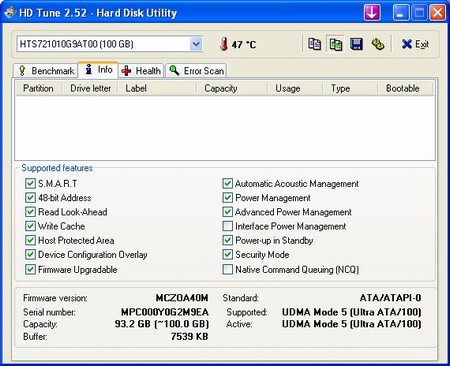Toggle Device Configuration Overlay checkbox
450x366 pixels.
[30, 255]
